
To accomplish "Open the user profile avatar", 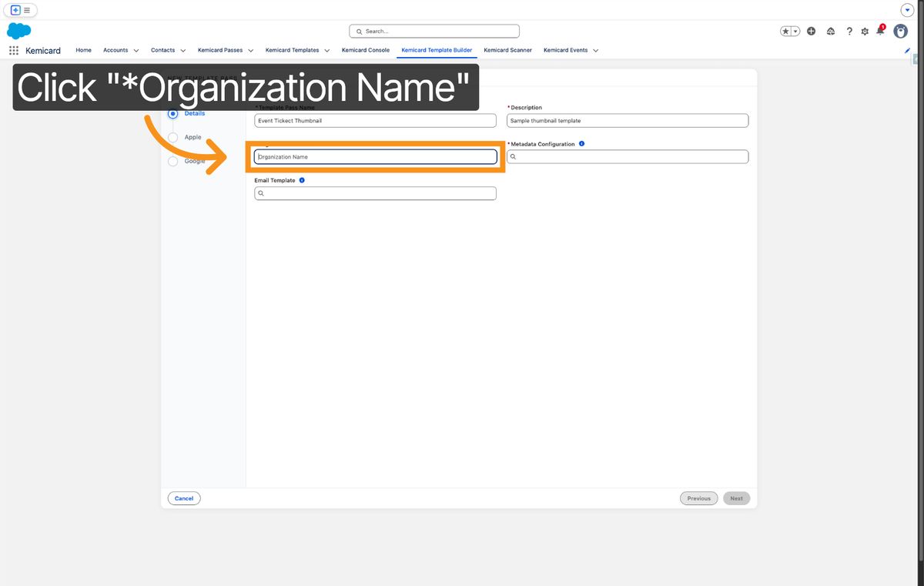I will [x=900, y=31].
